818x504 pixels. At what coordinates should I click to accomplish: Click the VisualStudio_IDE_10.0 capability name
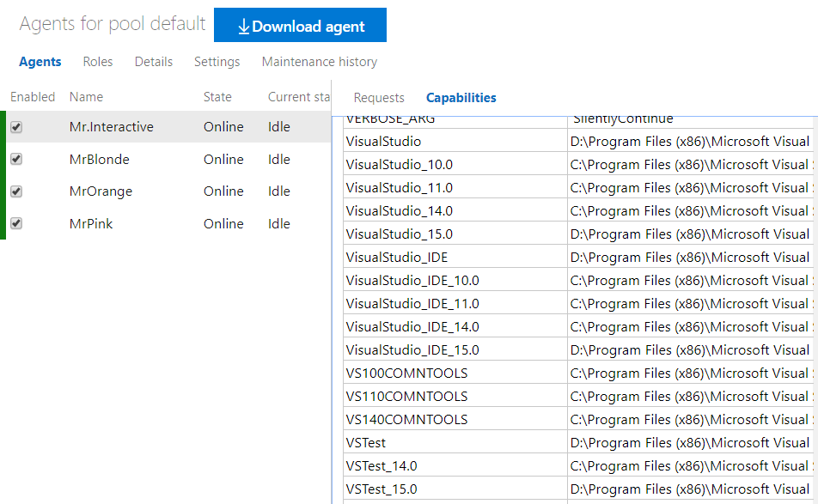pos(412,281)
